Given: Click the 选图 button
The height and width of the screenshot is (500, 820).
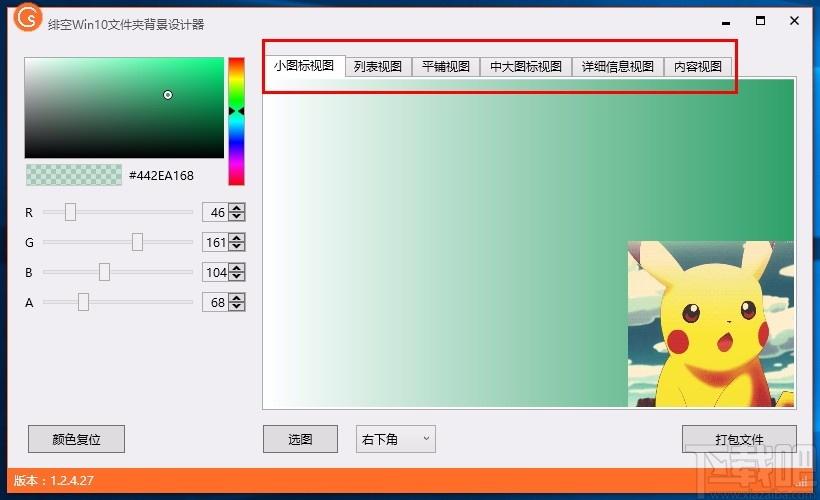Looking at the screenshot, I should point(300,439).
